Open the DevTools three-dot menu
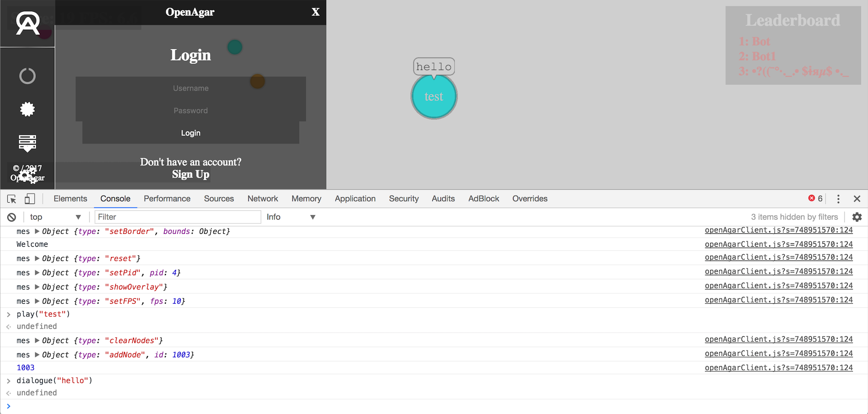Image resolution: width=868 pixels, height=414 pixels. coord(838,199)
